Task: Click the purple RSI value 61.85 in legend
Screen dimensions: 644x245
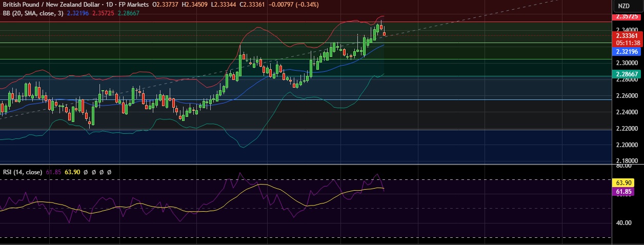Action: [x=54, y=172]
